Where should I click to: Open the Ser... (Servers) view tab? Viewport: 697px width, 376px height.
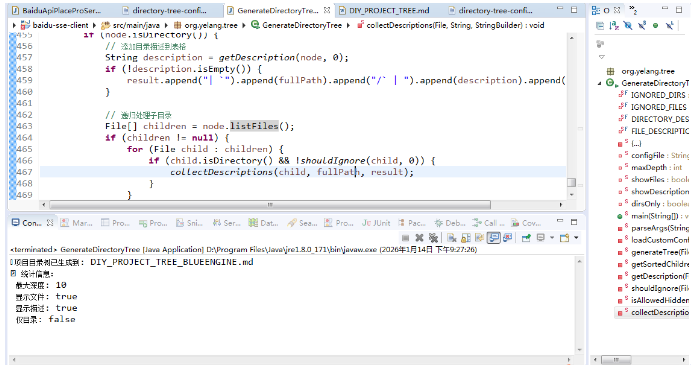226,223
